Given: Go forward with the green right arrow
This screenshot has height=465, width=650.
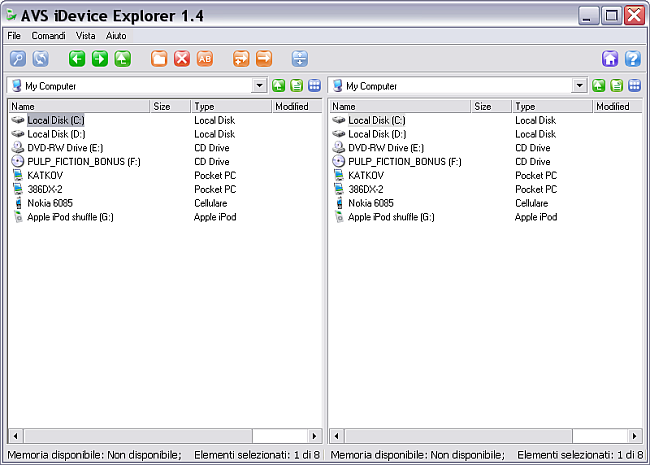Looking at the screenshot, I should (x=100, y=58).
